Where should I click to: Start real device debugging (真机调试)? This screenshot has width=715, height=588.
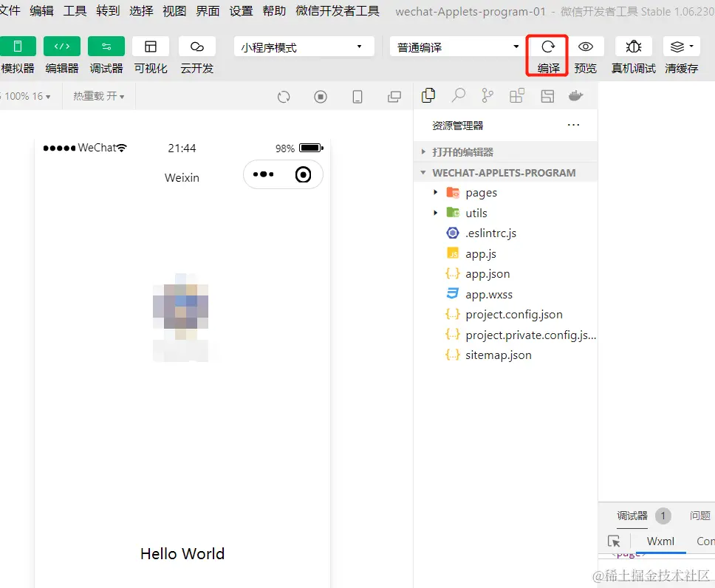(633, 47)
